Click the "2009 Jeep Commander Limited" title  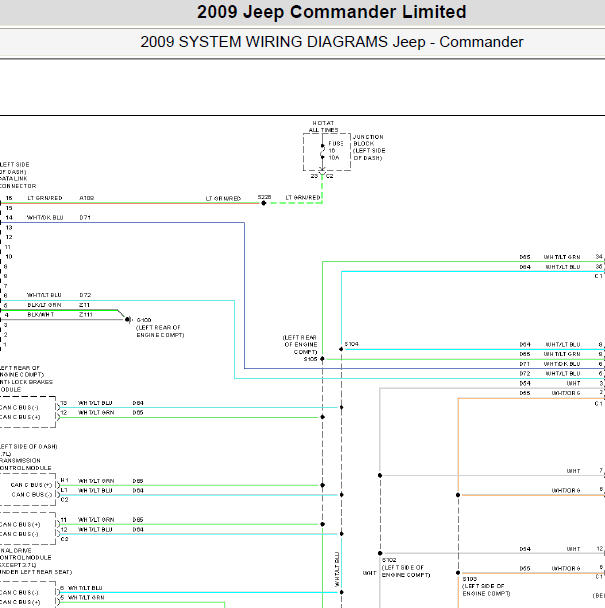click(332, 12)
